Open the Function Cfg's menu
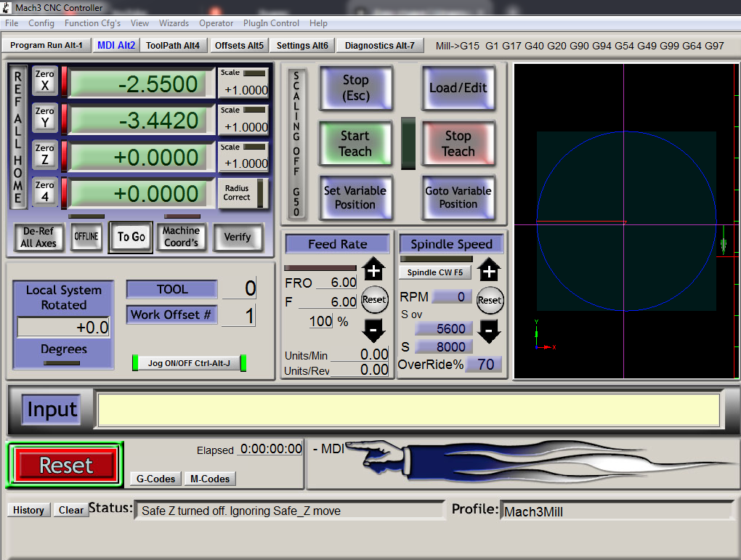741x560 pixels. [x=93, y=23]
